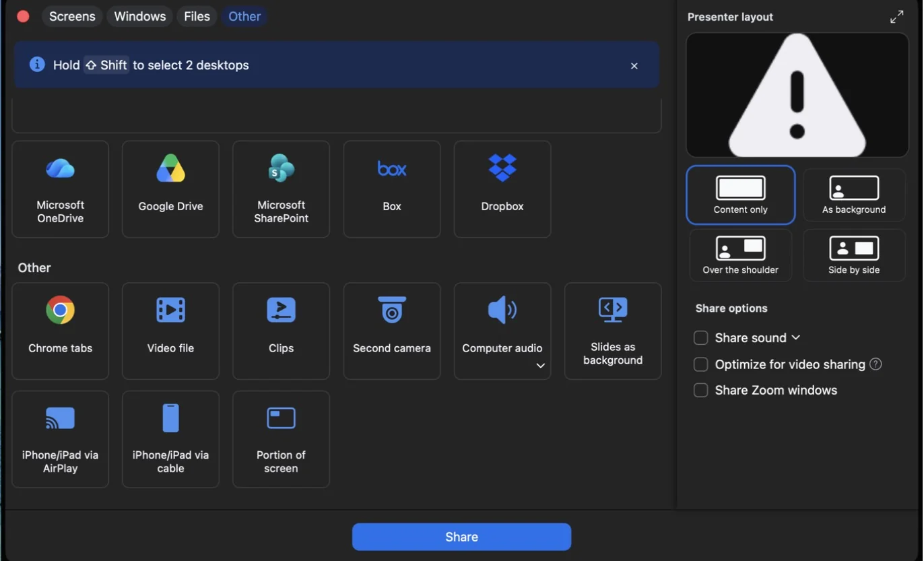
Task: Select the Content only layout
Action: pyautogui.click(x=740, y=195)
